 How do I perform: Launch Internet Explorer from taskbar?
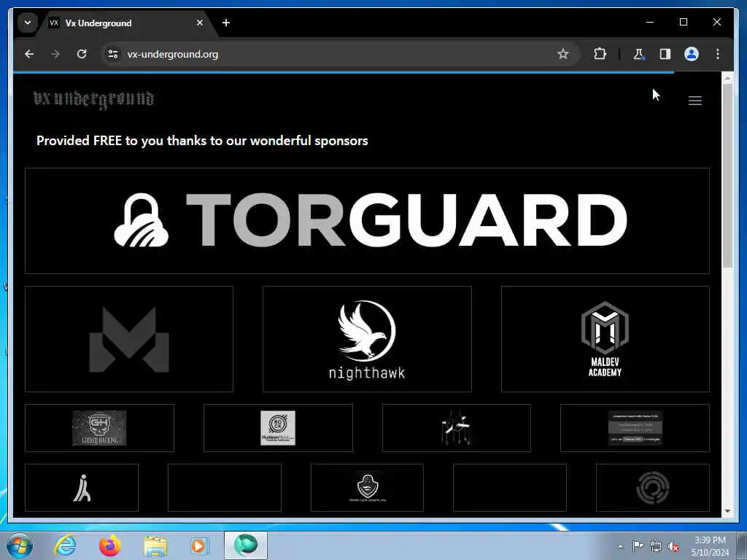(65, 545)
